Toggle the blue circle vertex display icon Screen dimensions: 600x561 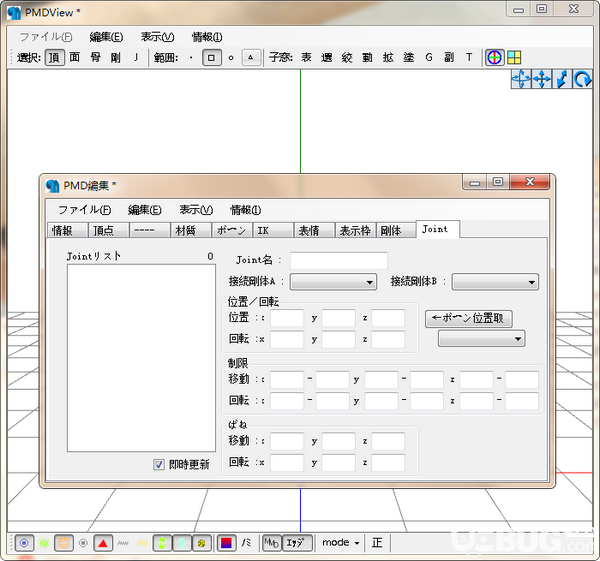click(x=24, y=543)
